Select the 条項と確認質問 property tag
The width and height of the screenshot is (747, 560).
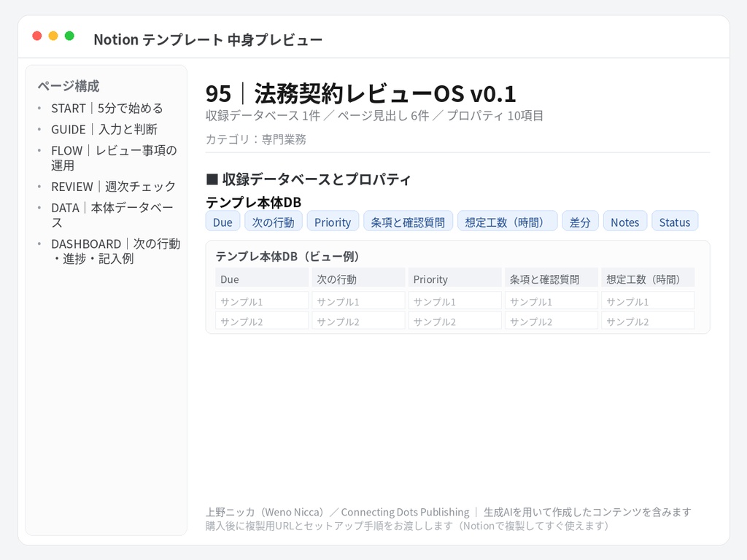tap(408, 222)
